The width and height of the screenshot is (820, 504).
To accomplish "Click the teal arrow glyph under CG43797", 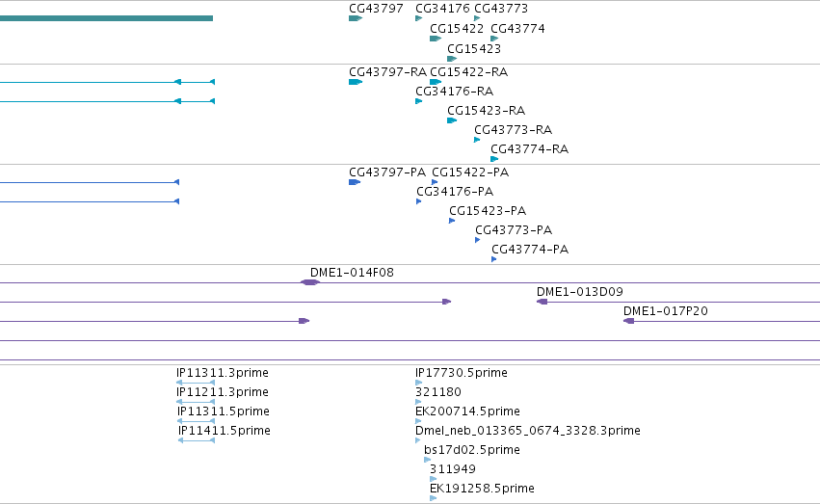I will click(x=356, y=18).
